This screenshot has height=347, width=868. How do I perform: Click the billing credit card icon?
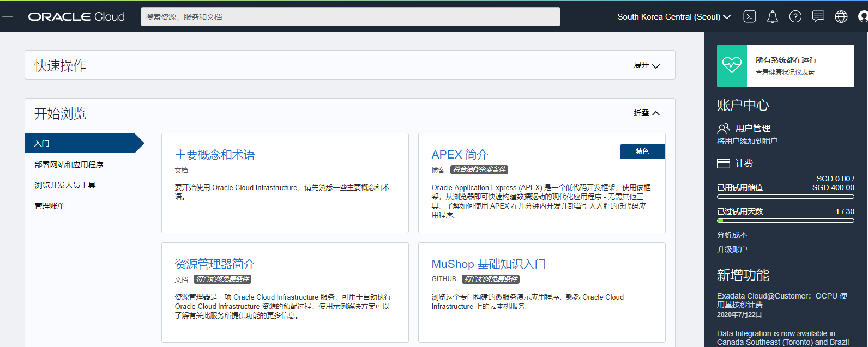click(x=724, y=163)
